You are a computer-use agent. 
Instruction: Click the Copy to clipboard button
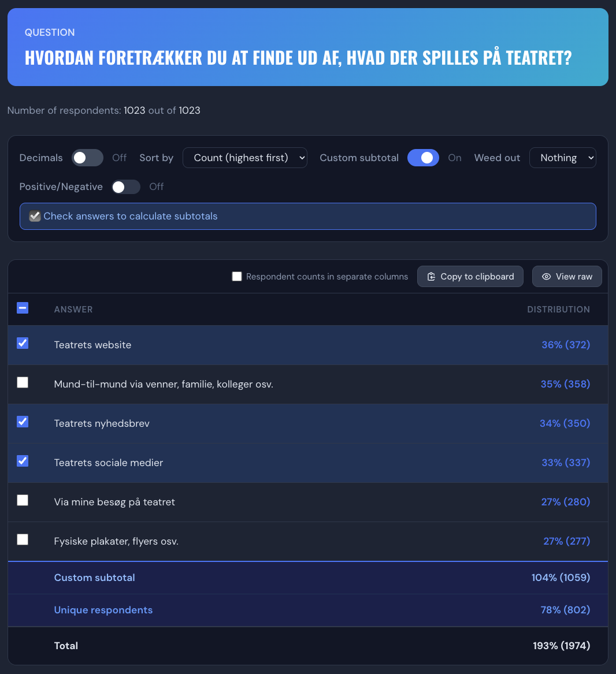(470, 277)
